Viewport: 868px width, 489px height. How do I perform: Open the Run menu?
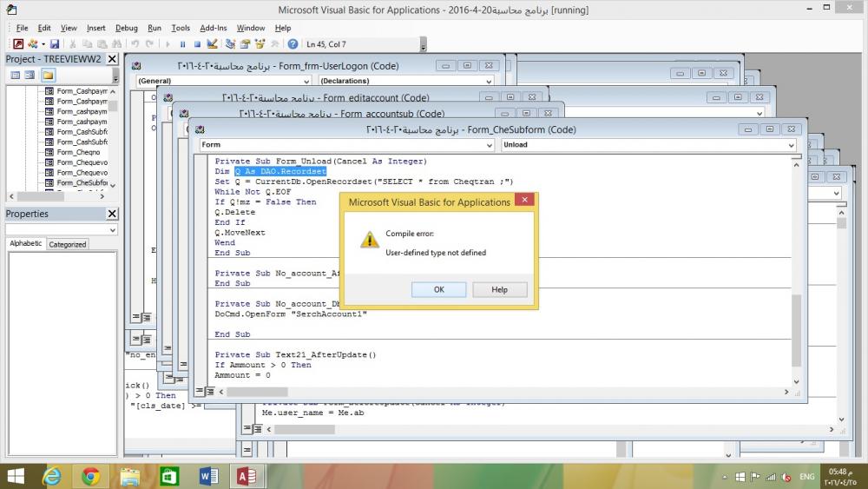pos(155,28)
